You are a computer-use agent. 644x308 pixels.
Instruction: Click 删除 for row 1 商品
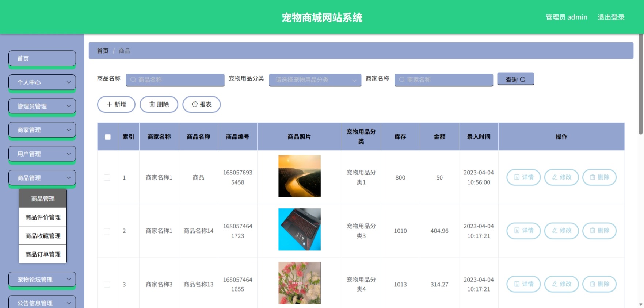pyautogui.click(x=599, y=177)
